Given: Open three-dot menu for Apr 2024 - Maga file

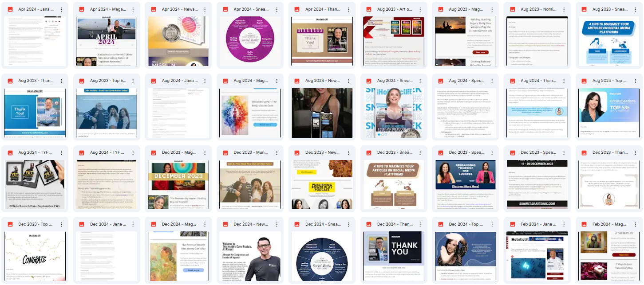Looking at the screenshot, I should click(134, 9).
